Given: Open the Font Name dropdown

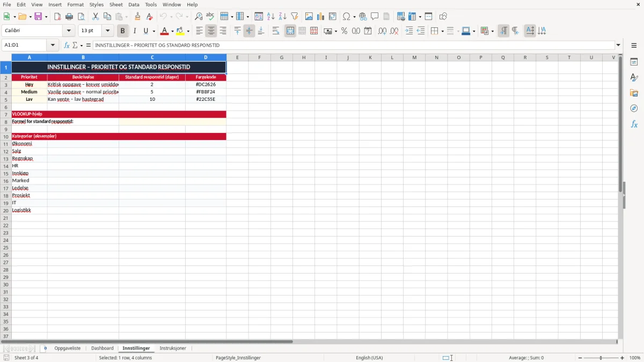Looking at the screenshot, I should tap(69, 31).
